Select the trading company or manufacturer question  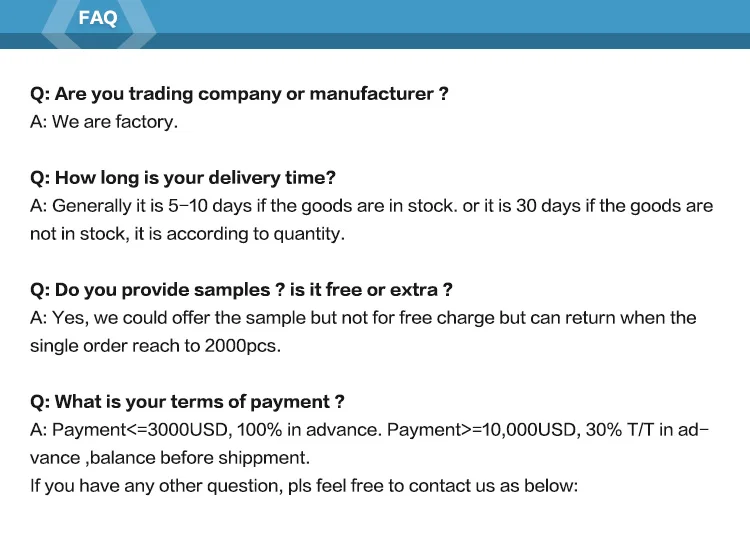point(239,94)
